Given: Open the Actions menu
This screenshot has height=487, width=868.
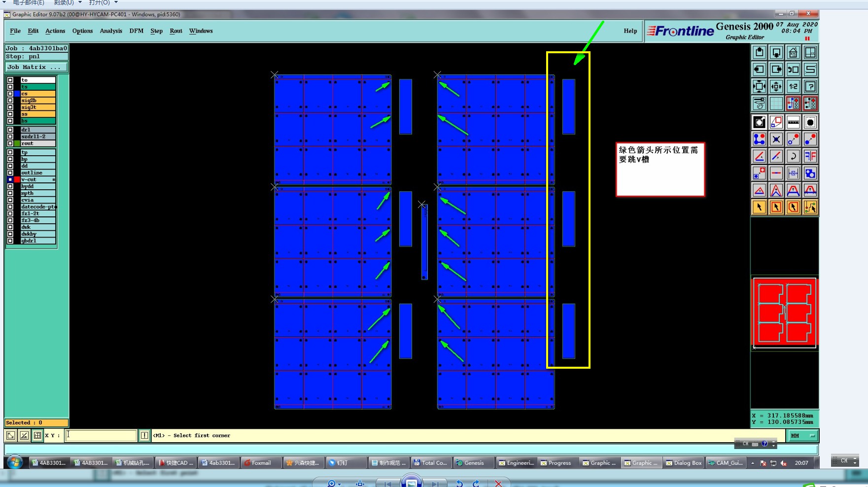Looking at the screenshot, I should click(x=55, y=31).
